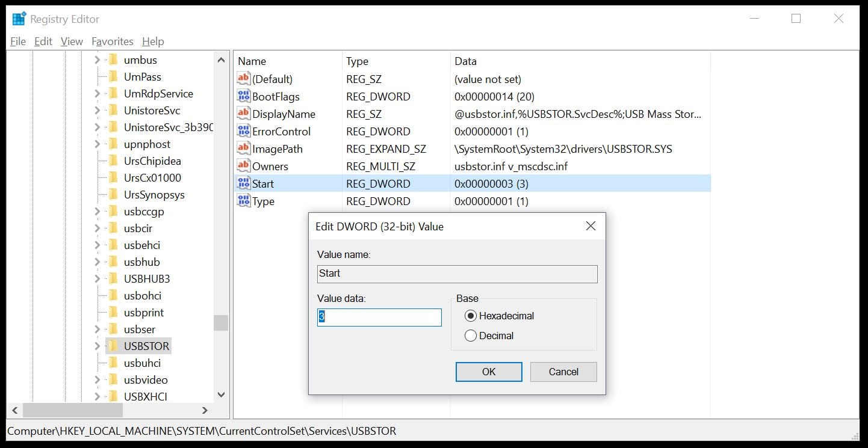Click the UmRdpService folder icon
Screen dimensions: 868x448
pyautogui.click(x=113, y=93)
